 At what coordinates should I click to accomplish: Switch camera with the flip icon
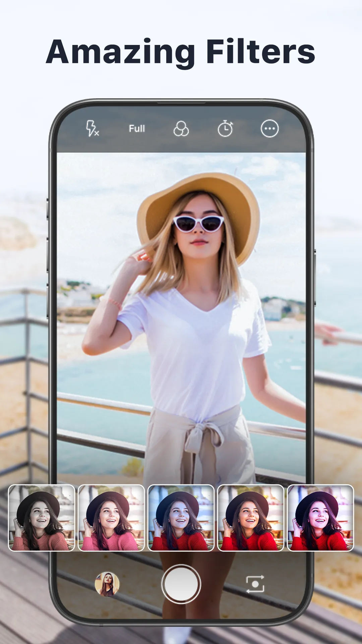[255, 584]
